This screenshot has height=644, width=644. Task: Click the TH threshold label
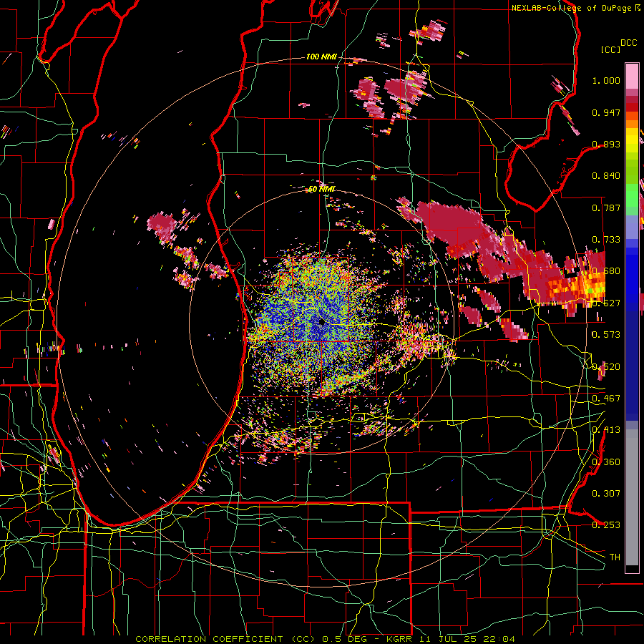pos(615,557)
